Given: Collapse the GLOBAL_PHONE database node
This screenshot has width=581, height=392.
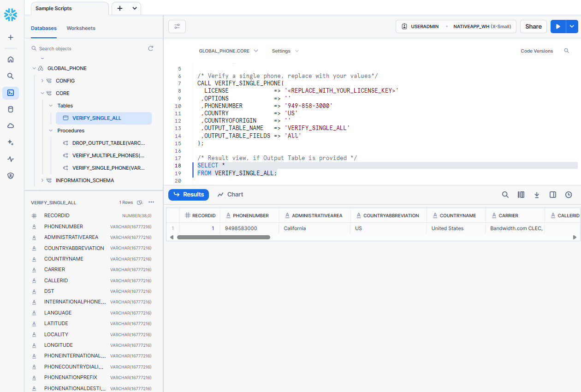Looking at the screenshot, I should pos(34,68).
